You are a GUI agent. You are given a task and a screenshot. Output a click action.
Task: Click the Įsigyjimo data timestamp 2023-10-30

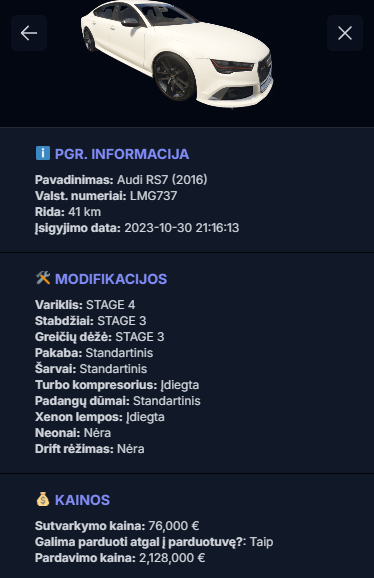tap(182, 228)
